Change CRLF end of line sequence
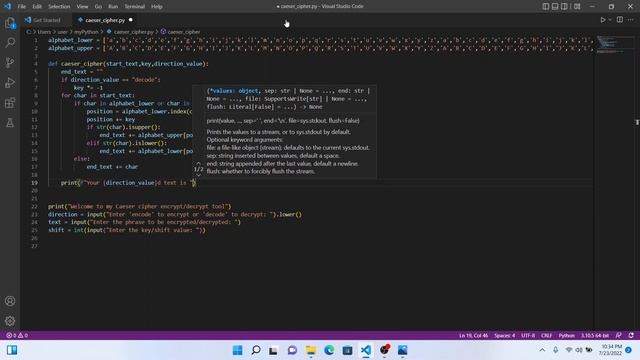Image resolution: width=640 pixels, height=360 pixels. pos(546,335)
